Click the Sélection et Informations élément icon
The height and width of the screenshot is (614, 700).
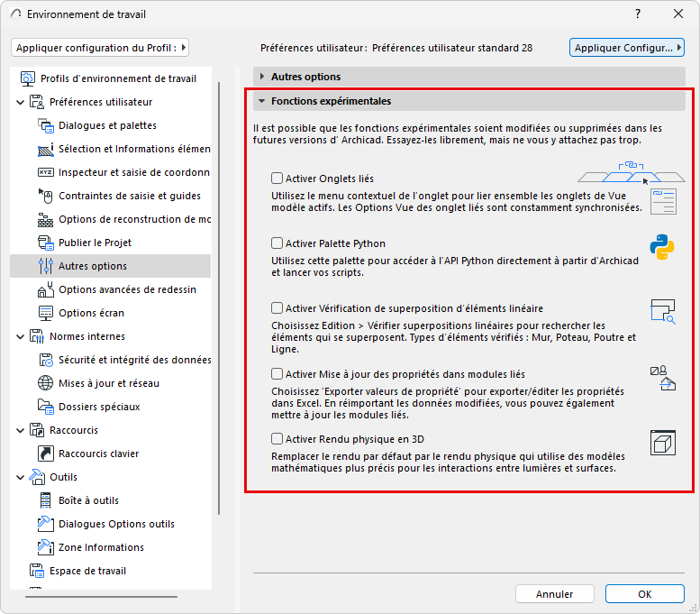click(x=46, y=149)
